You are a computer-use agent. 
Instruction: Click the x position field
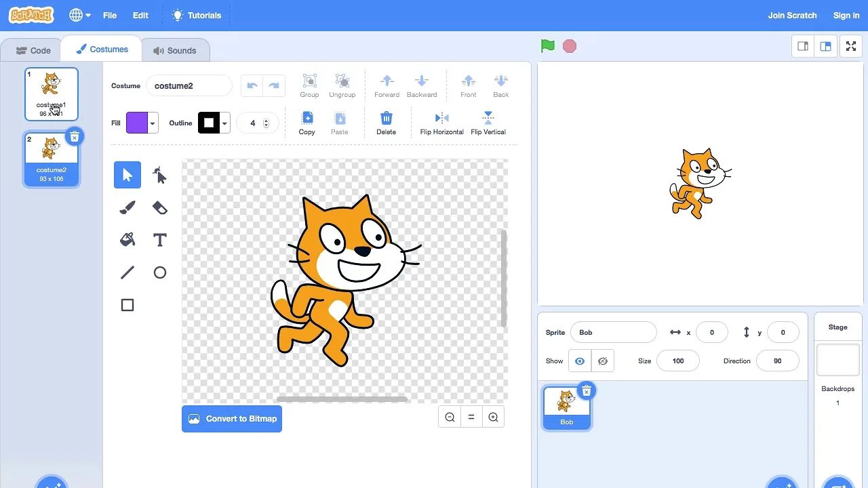click(x=712, y=332)
